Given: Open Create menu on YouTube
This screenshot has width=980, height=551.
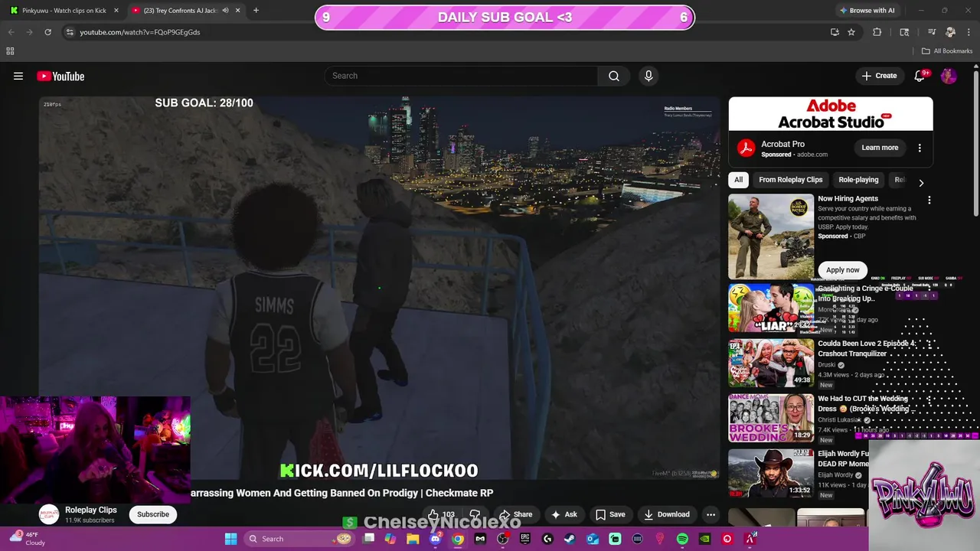Looking at the screenshot, I should 879,76.
